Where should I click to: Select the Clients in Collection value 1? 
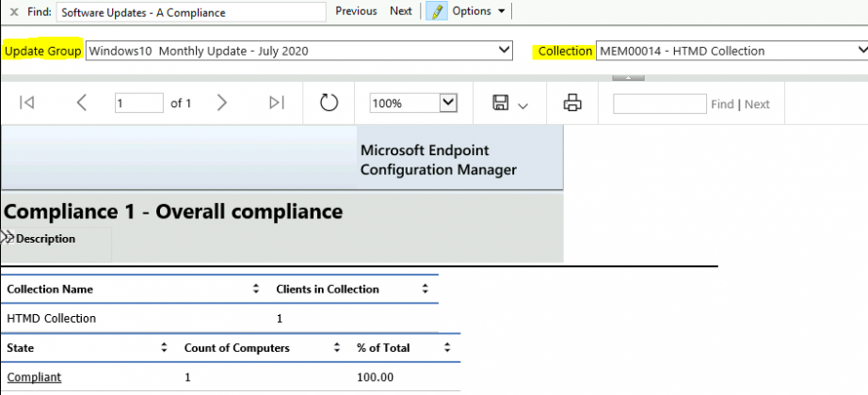(x=280, y=319)
